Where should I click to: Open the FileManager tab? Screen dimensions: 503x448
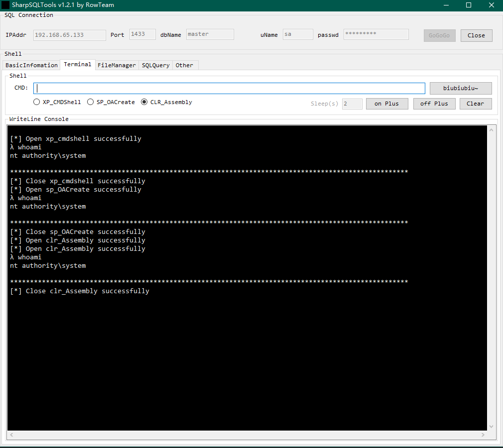click(117, 65)
